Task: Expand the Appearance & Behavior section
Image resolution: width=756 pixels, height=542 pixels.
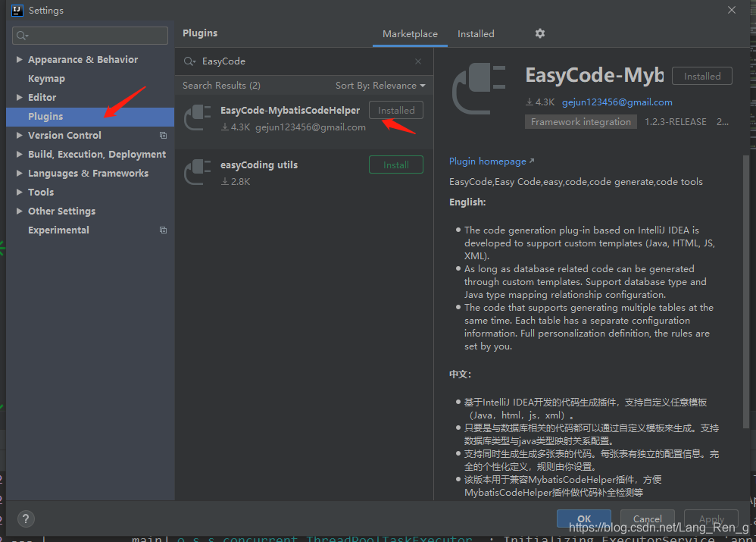Action: tap(19, 59)
